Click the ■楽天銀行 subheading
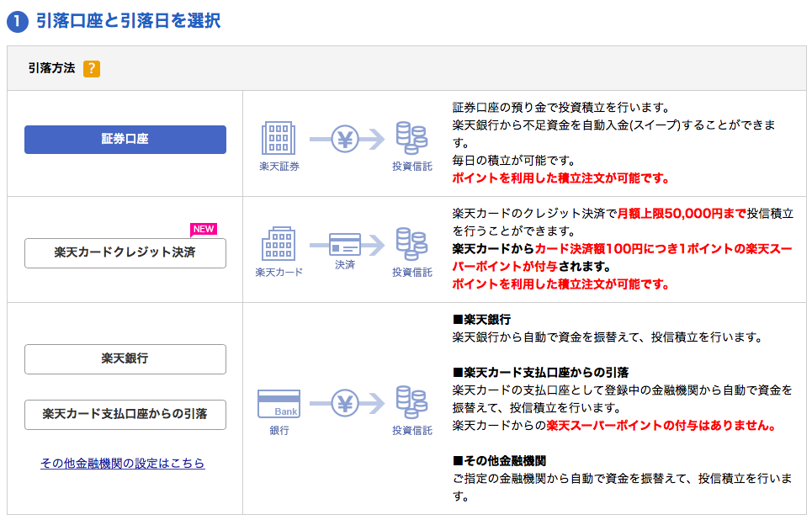This screenshot has height=520, width=812. click(481, 320)
